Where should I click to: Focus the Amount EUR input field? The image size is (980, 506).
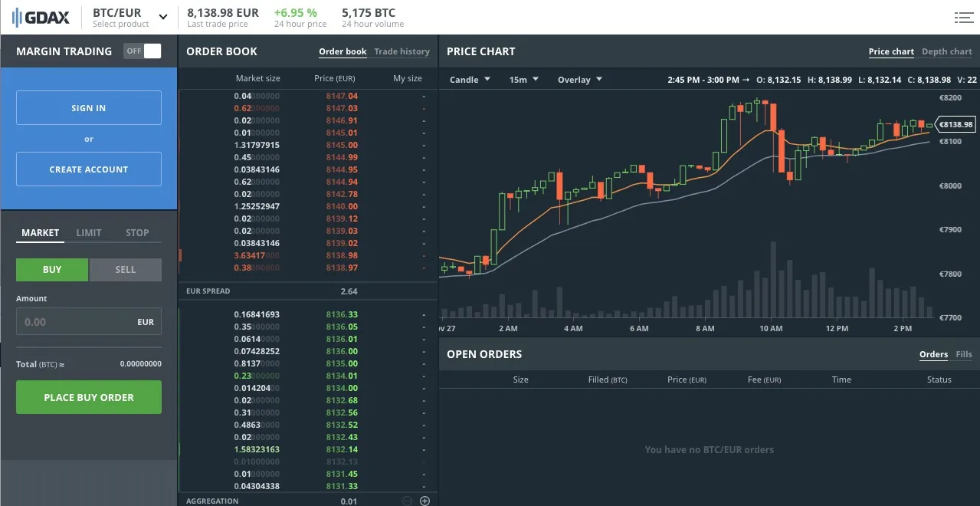click(89, 322)
